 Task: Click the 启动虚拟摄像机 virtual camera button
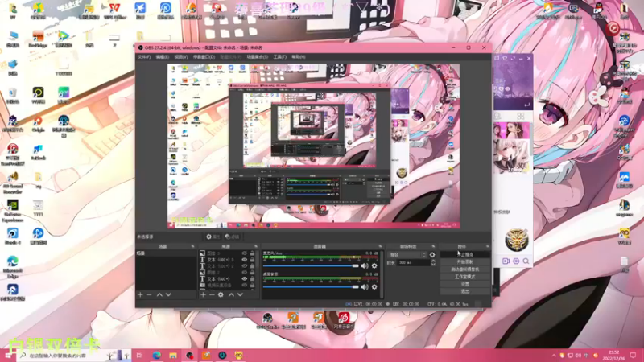pyautogui.click(x=465, y=269)
